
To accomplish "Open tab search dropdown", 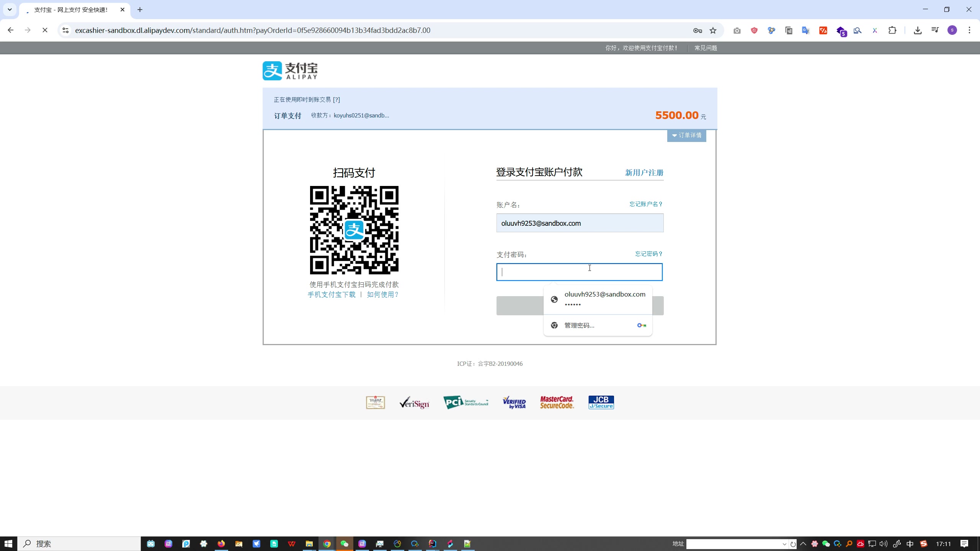I will [x=10, y=10].
